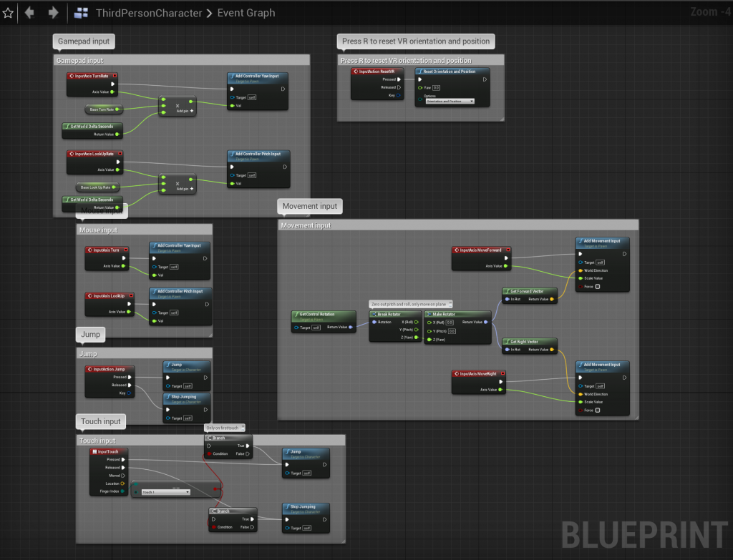
Task: Click the 'Zero out pitch and roll' comment bubble
Action: (x=410, y=304)
